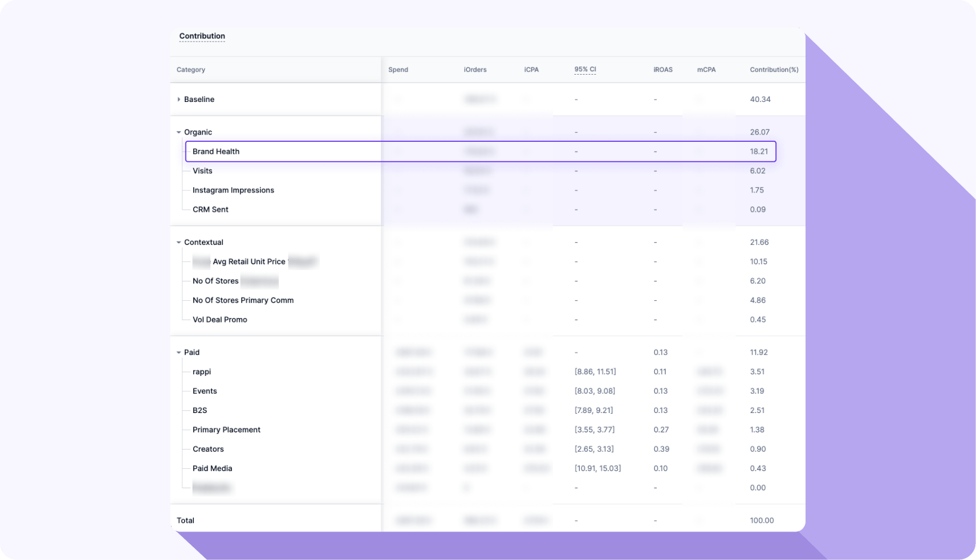Collapse the Organic category group
The width and height of the screenshot is (976, 560).
coord(178,132)
